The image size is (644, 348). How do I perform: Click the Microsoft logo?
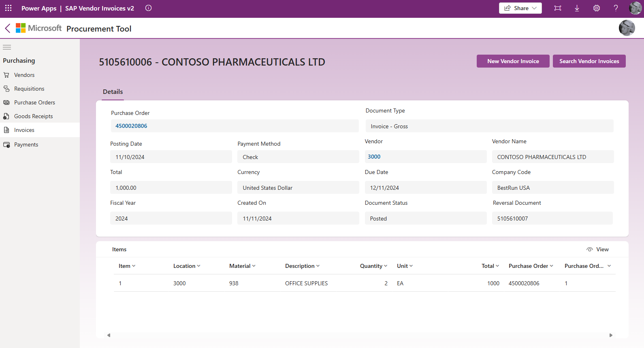coord(39,28)
